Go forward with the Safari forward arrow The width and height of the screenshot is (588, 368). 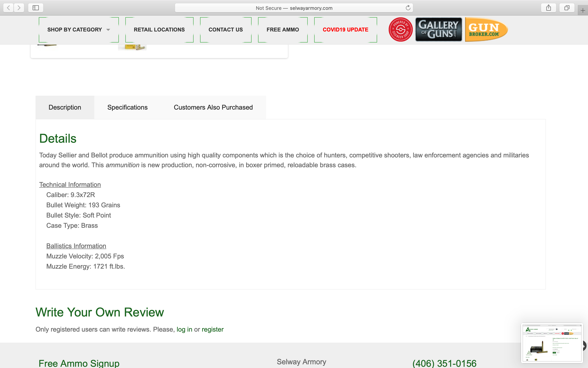click(x=19, y=8)
